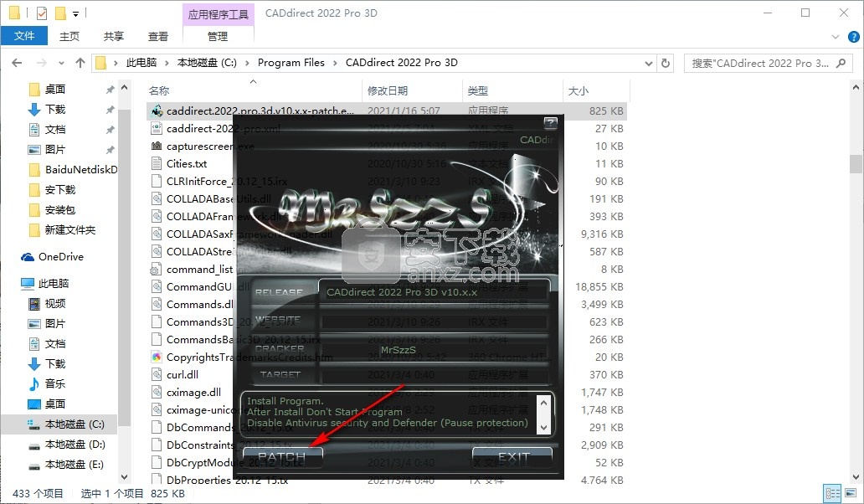Click the properties checkmark icon in title bar
The width and height of the screenshot is (864, 504).
42,13
